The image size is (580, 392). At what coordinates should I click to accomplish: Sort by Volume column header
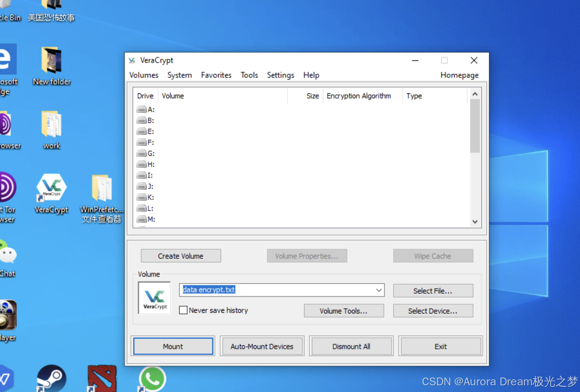click(x=223, y=96)
